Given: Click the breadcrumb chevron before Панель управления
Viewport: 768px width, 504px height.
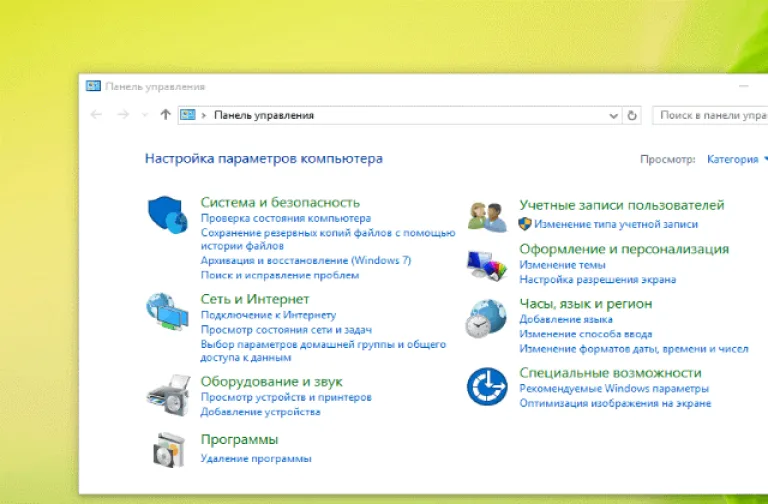Looking at the screenshot, I should click(x=204, y=116).
